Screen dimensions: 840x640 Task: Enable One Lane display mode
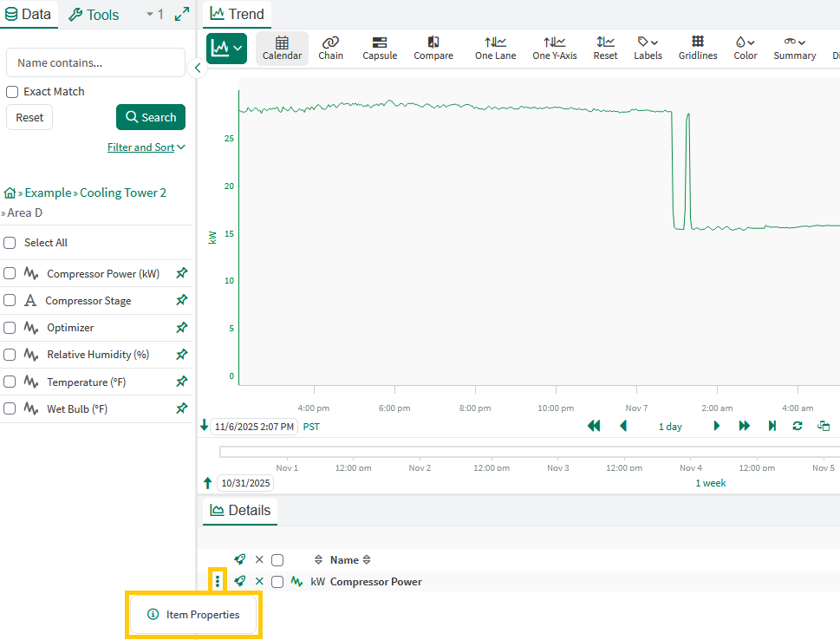[x=495, y=48]
